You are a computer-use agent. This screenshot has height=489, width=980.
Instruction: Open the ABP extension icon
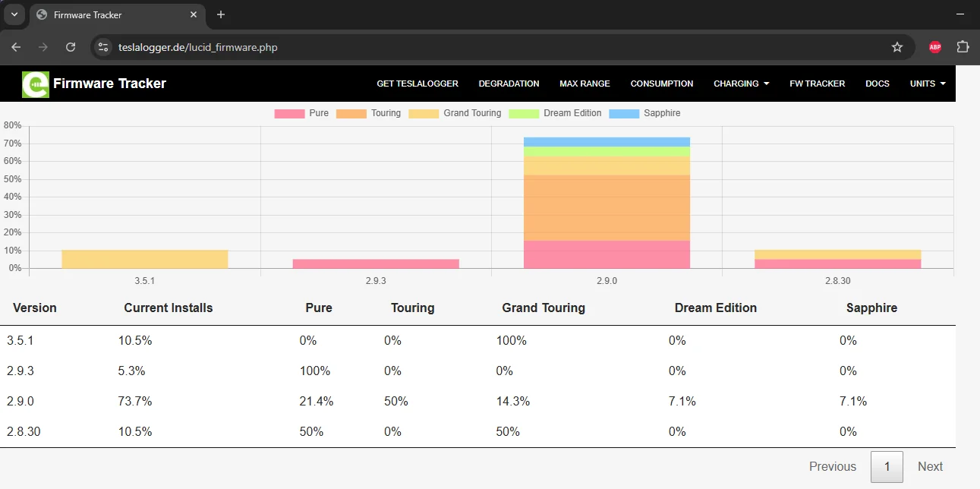coord(935,47)
